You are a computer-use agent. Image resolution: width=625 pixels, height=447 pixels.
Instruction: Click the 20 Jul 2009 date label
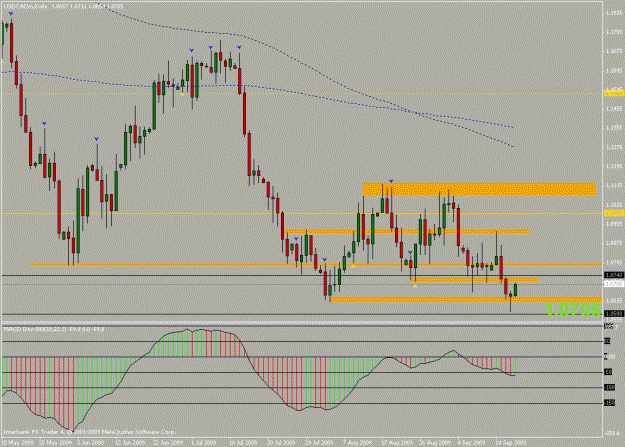[x=281, y=443]
